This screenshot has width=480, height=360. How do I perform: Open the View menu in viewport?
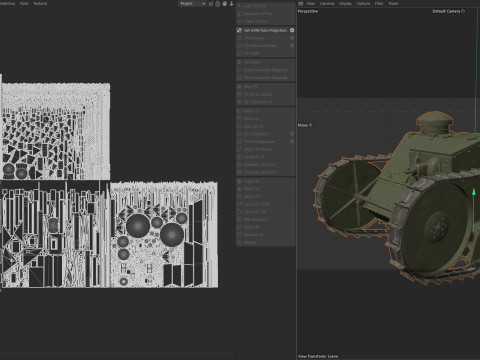click(x=311, y=4)
